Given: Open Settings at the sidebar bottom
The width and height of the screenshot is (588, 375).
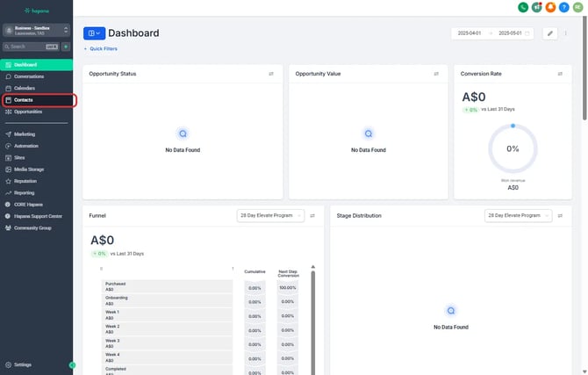Looking at the screenshot, I should [x=22, y=364].
